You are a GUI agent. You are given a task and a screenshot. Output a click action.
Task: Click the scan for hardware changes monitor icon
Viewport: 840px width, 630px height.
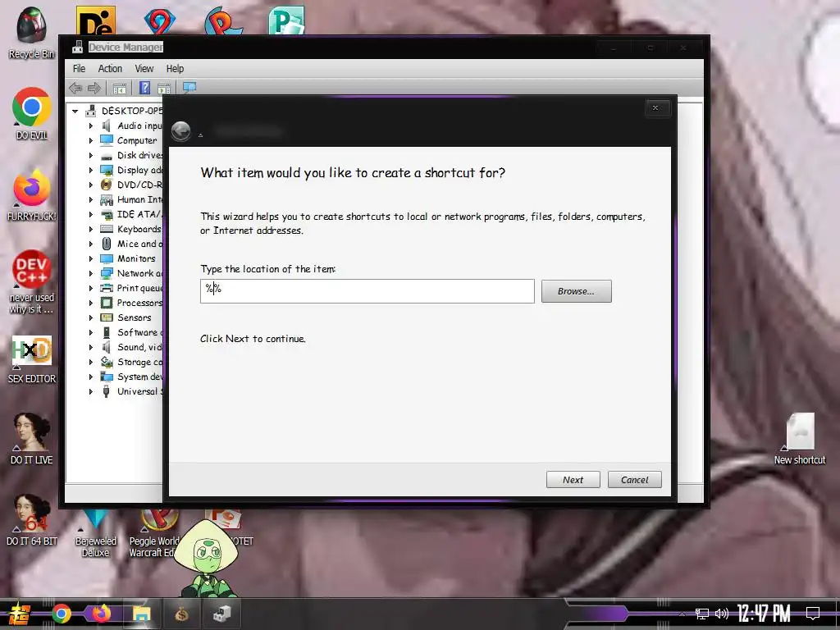(x=189, y=88)
